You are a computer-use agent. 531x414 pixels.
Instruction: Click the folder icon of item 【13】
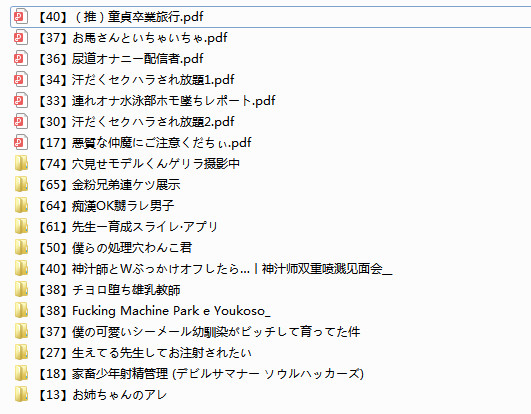pyautogui.click(x=21, y=394)
